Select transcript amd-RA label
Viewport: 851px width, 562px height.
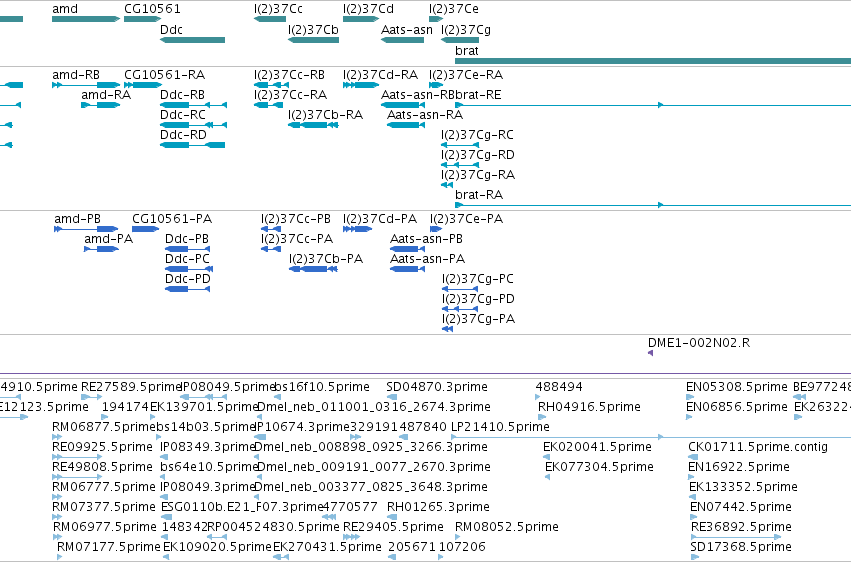(106, 95)
